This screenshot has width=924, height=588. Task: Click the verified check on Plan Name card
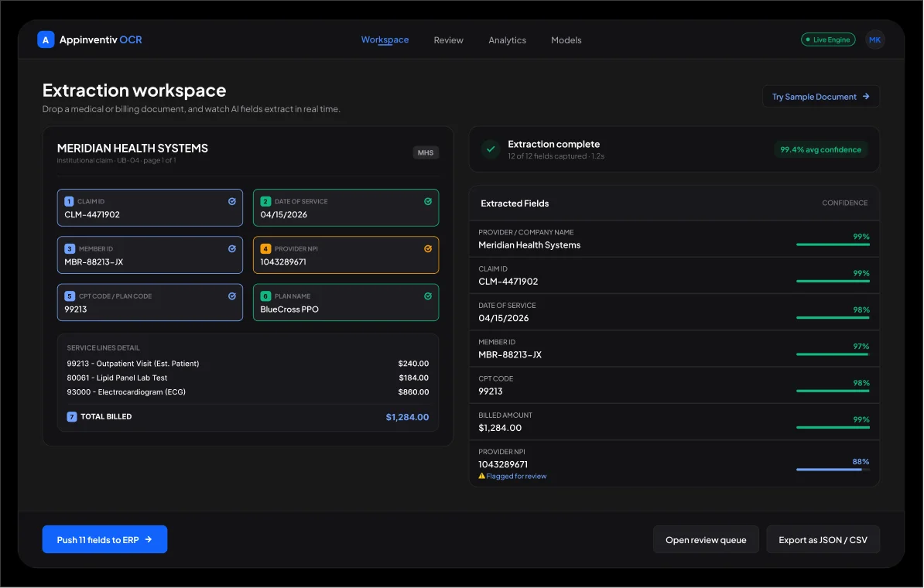click(428, 296)
